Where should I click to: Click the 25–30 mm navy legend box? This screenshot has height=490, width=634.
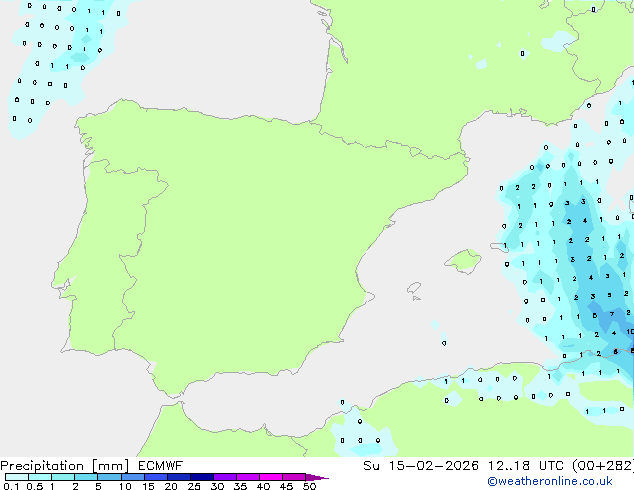pos(201,477)
